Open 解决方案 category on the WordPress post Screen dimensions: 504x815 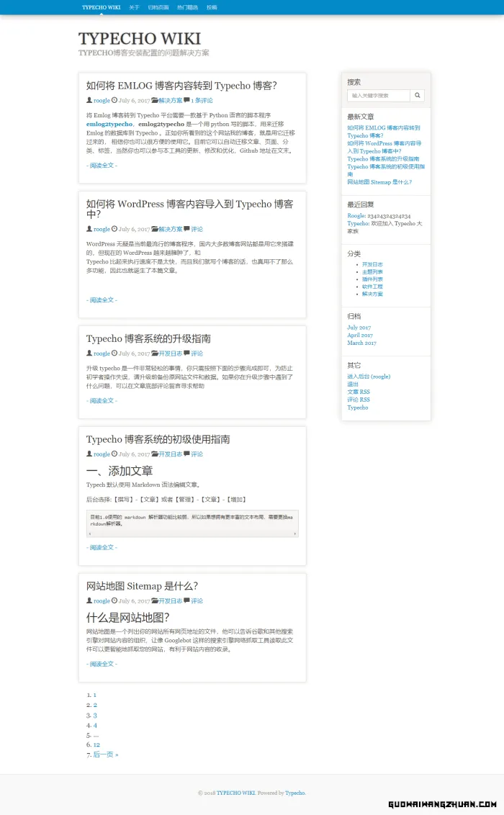(171, 229)
